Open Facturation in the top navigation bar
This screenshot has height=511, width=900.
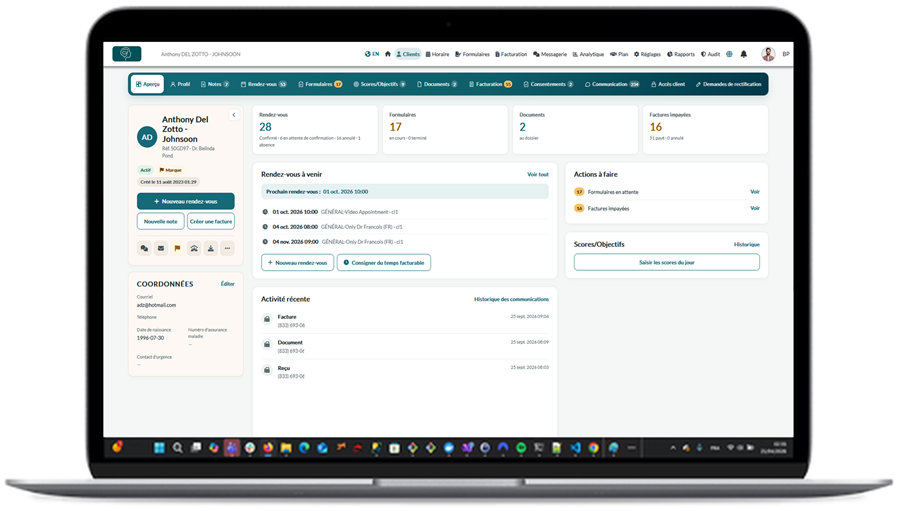coord(511,54)
